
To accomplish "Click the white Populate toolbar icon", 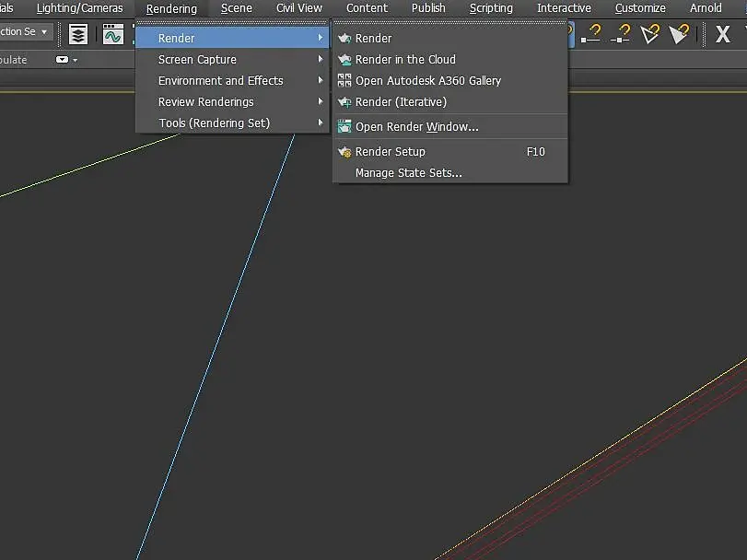I will point(62,60).
